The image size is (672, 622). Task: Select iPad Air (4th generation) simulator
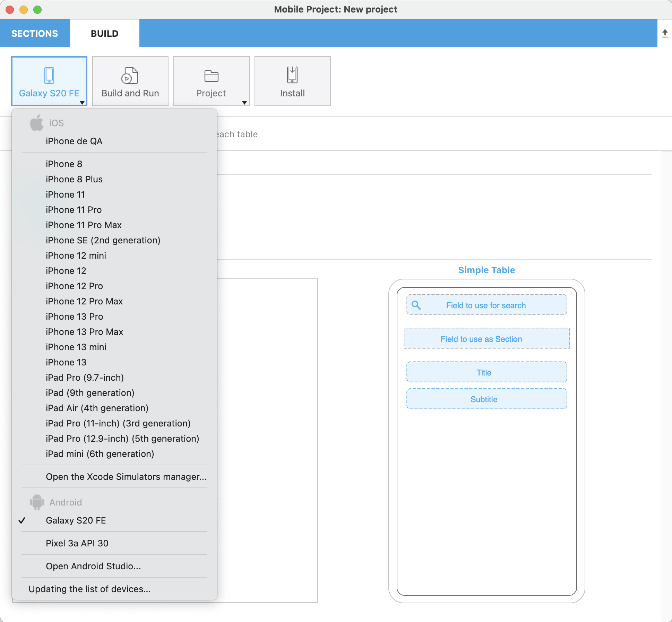click(x=114, y=408)
